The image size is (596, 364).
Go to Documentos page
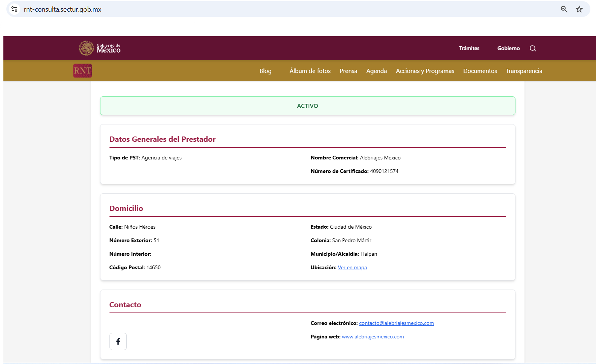coord(480,71)
